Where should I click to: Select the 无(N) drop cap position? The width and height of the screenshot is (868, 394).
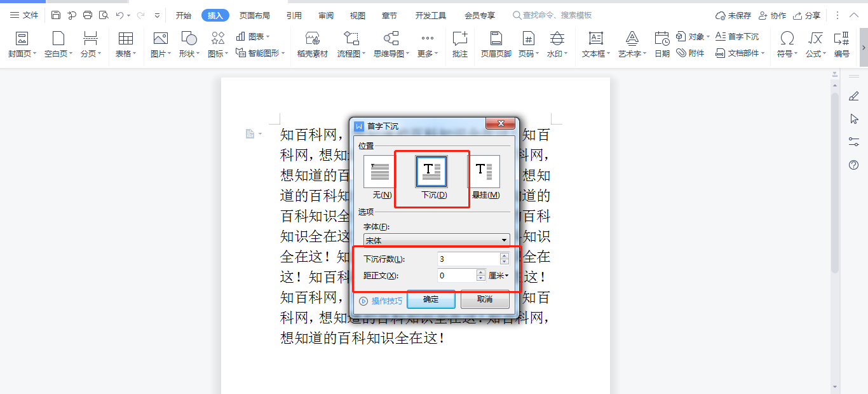click(381, 178)
